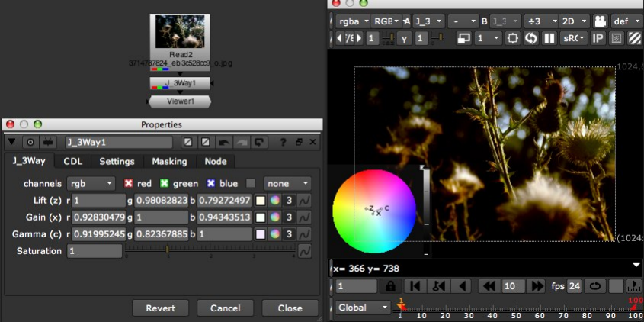The width and height of the screenshot is (644, 322).
Task: Click the region of interest icon
Action: point(513,39)
